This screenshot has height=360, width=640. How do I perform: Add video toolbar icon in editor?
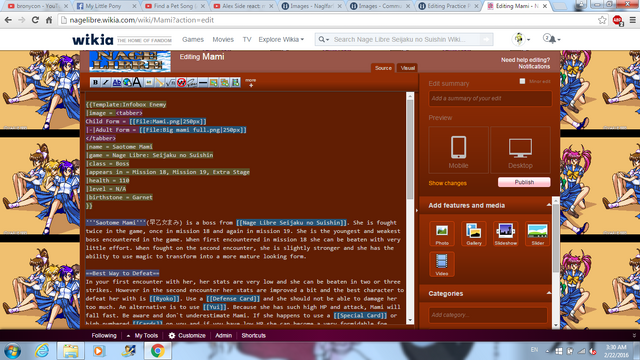(x=236, y=82)
